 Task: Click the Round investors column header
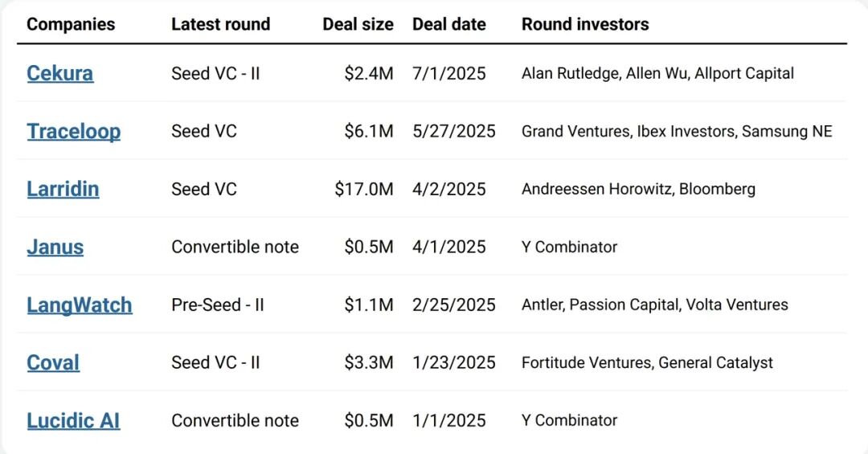point(585,24)
